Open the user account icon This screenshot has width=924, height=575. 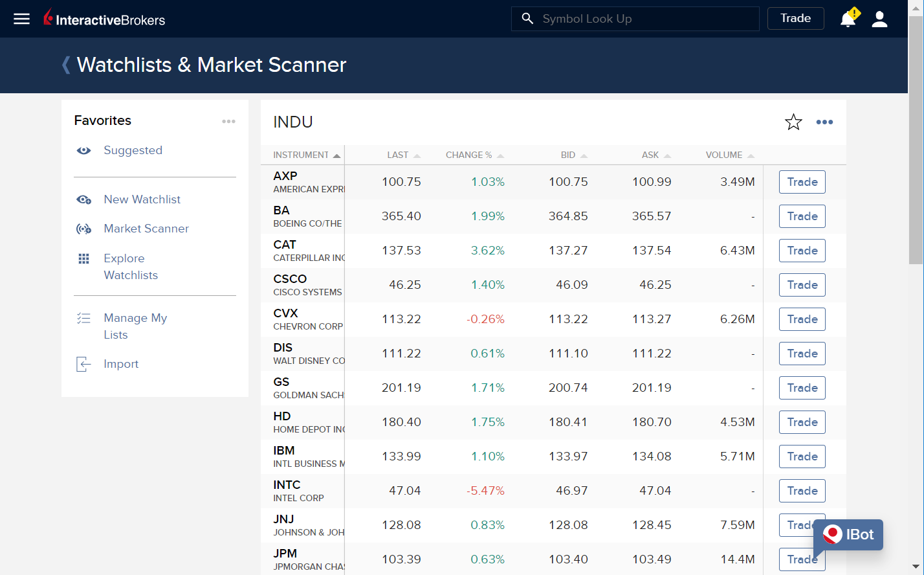[x=879, y=19]
